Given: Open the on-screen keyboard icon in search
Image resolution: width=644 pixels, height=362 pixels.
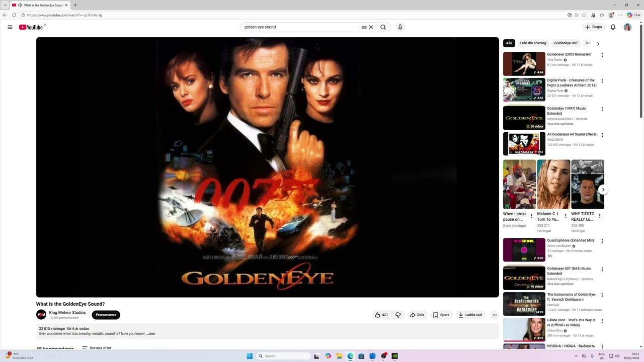Looking at the screenshot, I should 364,27.
